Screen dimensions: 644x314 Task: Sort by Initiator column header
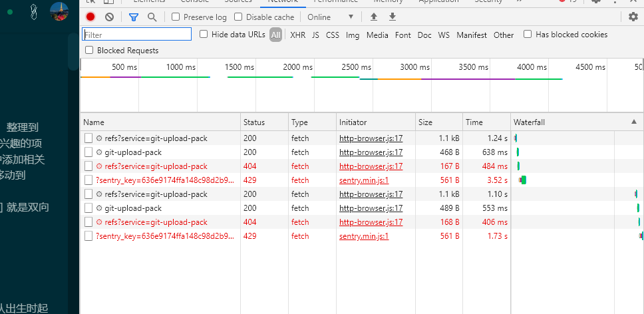click(376, 122)
